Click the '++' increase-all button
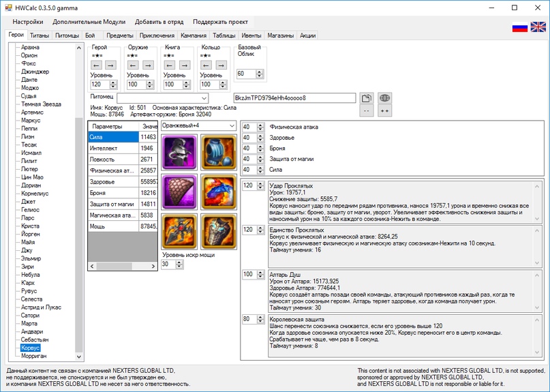Viewport: 550px width, 392px height. point(385,111)
